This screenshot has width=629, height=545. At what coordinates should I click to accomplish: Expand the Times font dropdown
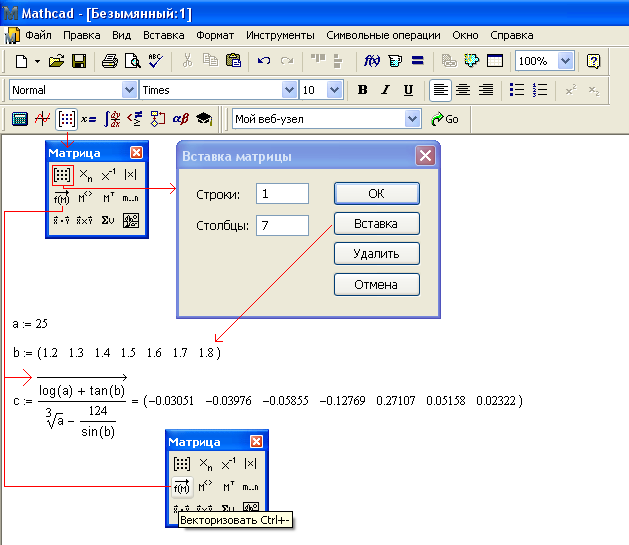pyautogui.click(x=289, y=90)
